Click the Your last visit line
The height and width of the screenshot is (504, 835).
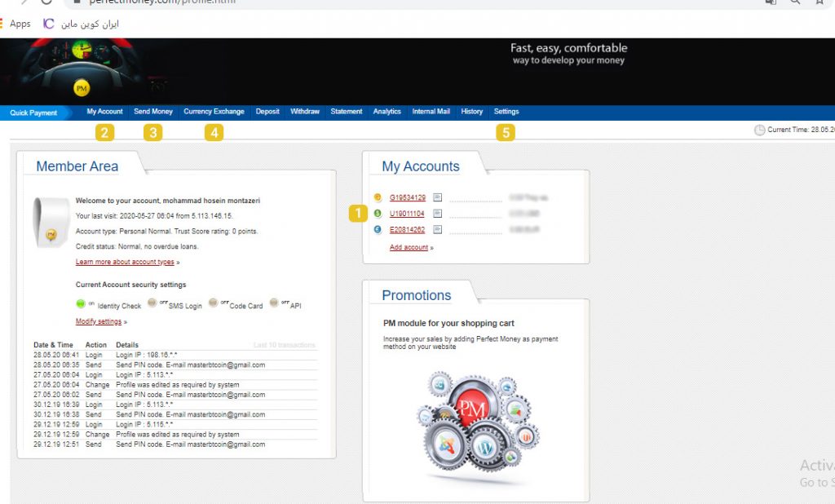pos(154,216)
